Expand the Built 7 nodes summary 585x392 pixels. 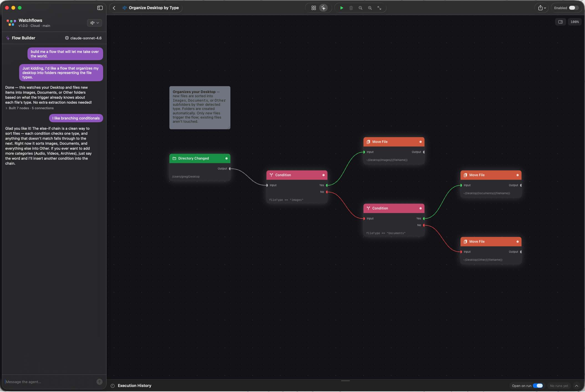click(x=29, y=108)
